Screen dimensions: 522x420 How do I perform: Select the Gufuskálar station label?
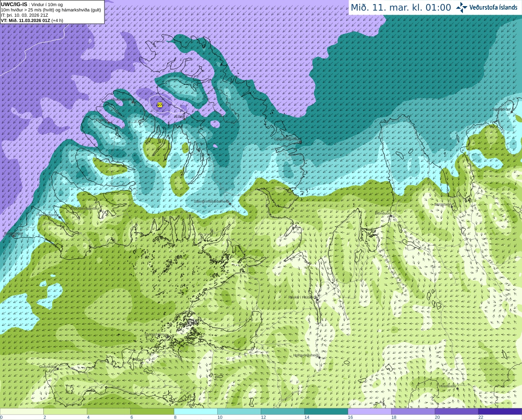(x=47, y=367)
